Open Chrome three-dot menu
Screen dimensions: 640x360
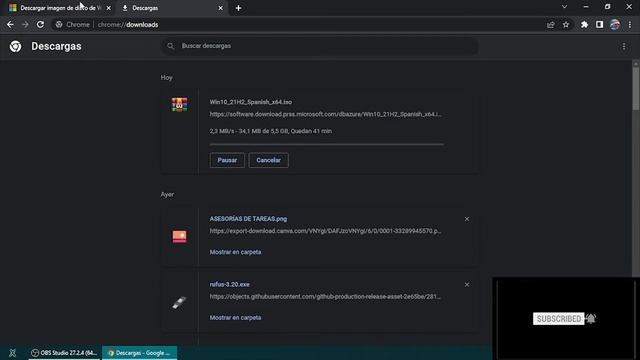(x=630, y=24)
